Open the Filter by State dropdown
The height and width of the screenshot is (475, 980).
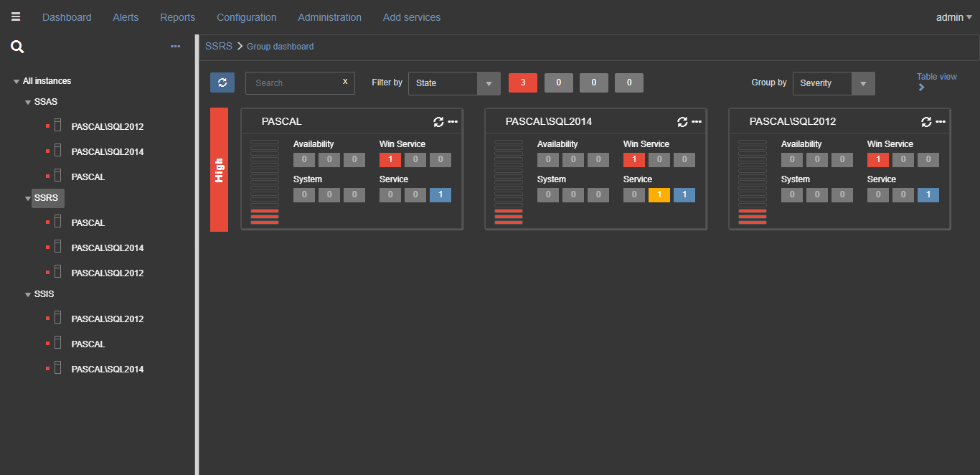pyautogui.click(x=454, y=83)
